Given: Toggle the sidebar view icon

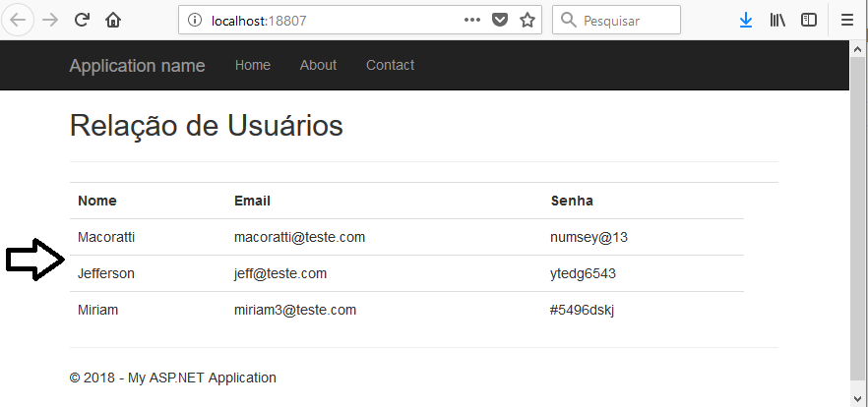Looking at the screenshot, I should tap(809, 21).
